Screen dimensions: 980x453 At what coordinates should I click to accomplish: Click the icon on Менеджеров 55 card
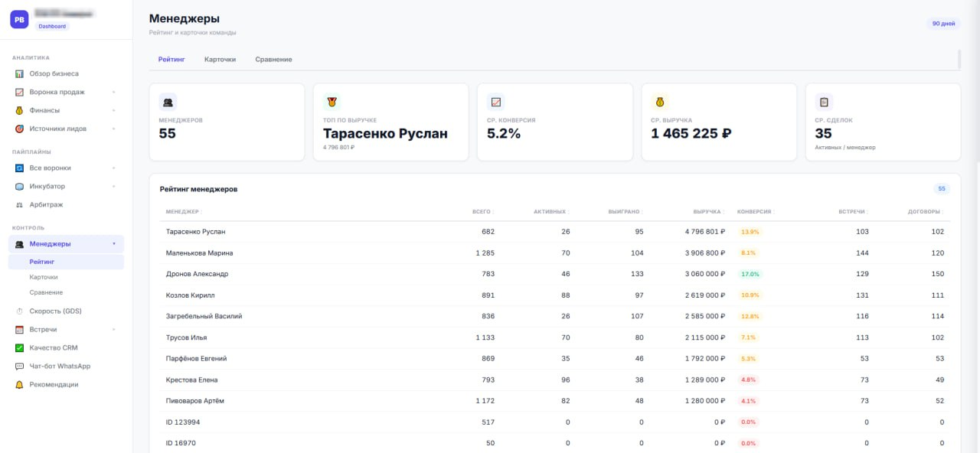click(x=168, y=101)
